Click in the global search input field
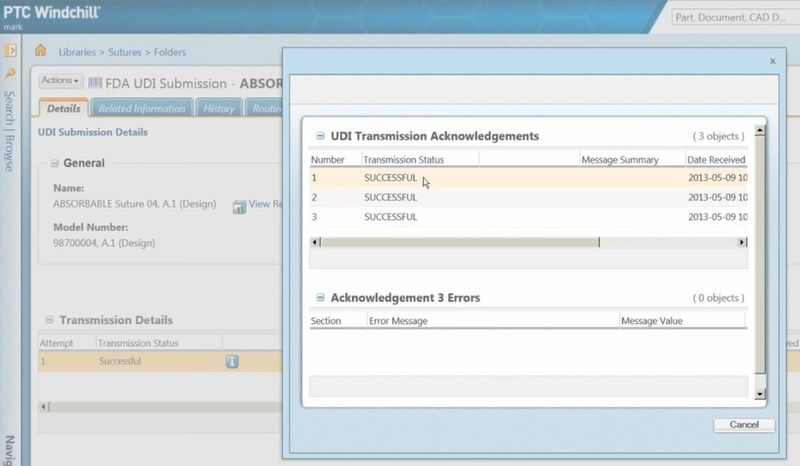Image resolution: width=800 pixels, height=466 pixels. coord(735,17)
